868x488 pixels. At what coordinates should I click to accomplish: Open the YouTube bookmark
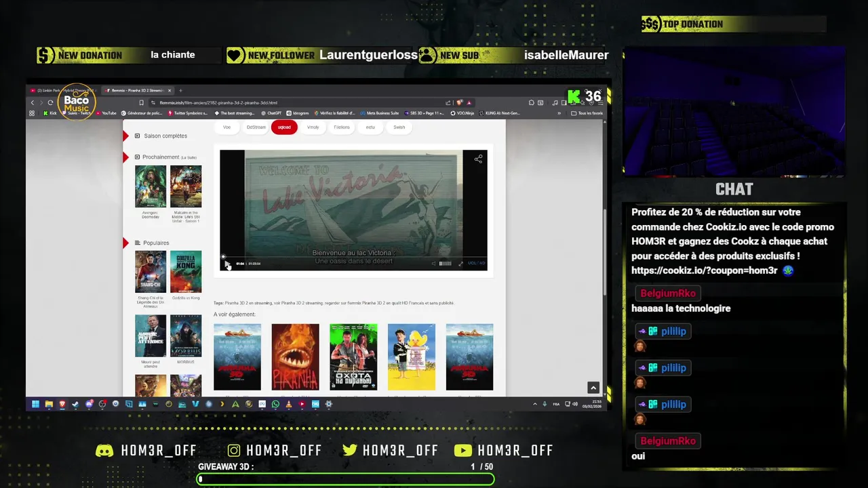[106, 113]
